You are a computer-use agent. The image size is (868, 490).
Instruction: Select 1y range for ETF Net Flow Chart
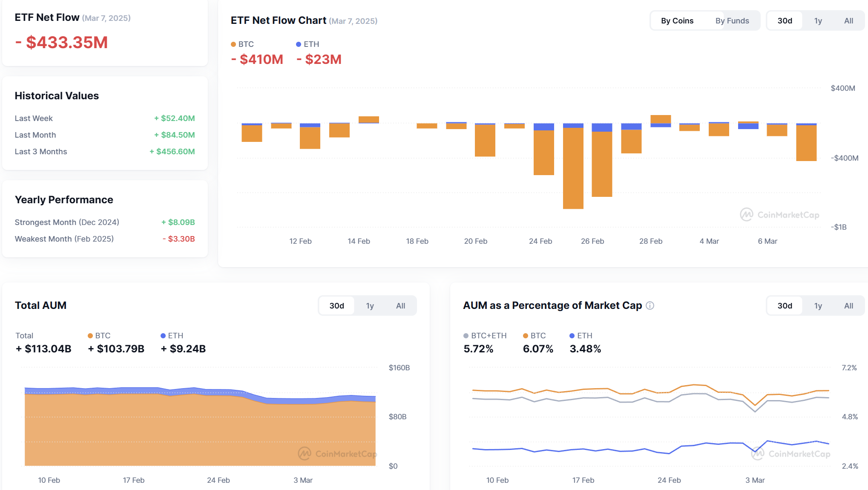coord(818,21)
